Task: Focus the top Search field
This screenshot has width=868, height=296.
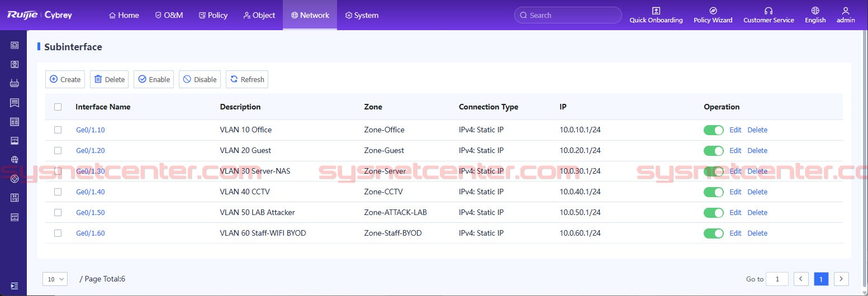Action: [568, 15]
